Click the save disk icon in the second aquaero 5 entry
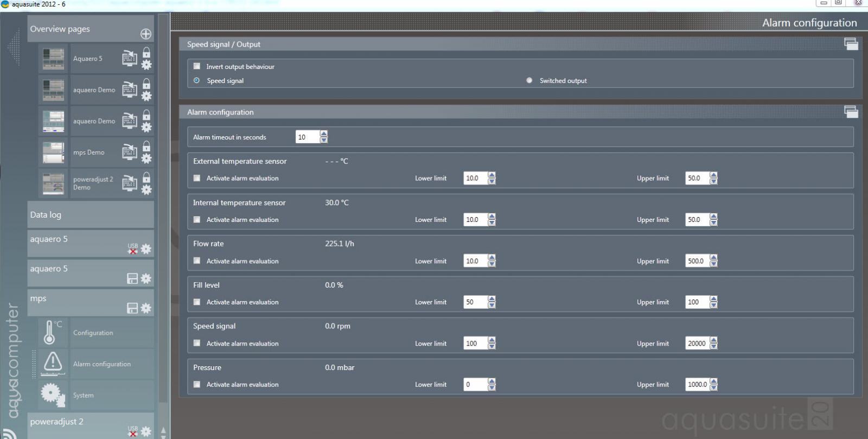The height and width of the screenshot is (439, 868). coord(132,278)
